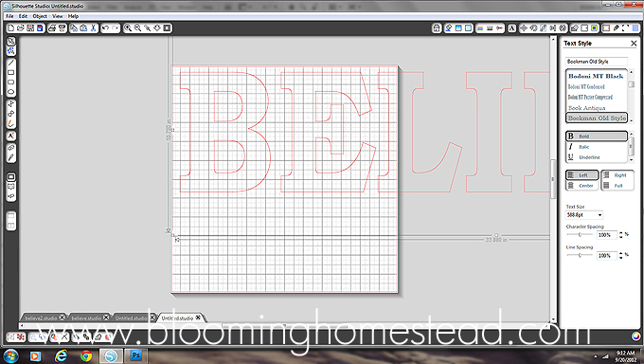Click the Character Spacing percentage field
This screenshot has width=644, height=364.
tap(607, 235)
